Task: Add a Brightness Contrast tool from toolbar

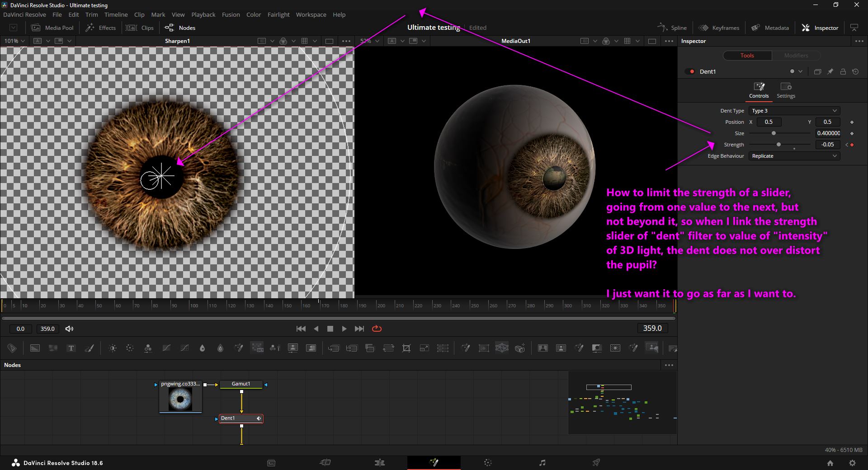Action: pyautogui.click(x=113, y=348)
